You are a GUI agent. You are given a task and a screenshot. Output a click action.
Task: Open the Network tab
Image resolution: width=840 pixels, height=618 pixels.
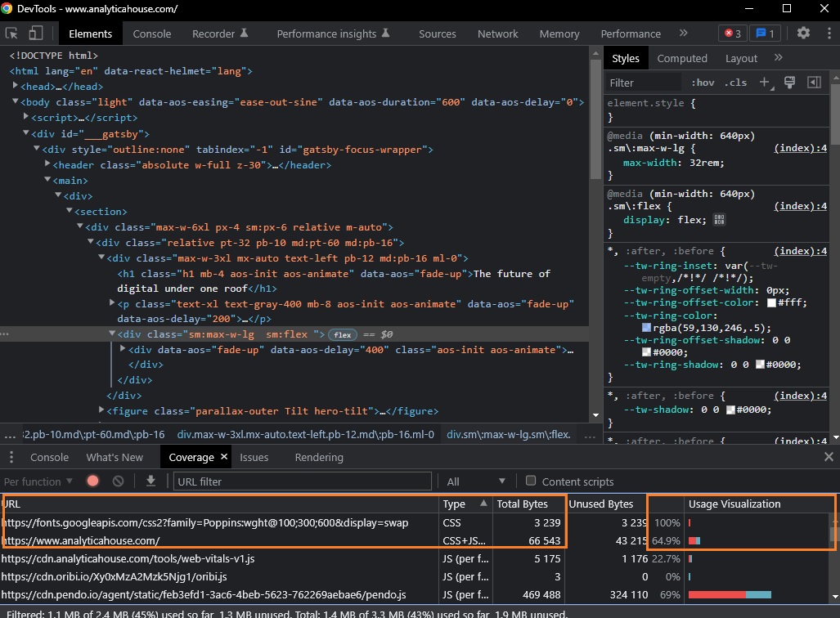pyautogui.click(x=497, y=34)
